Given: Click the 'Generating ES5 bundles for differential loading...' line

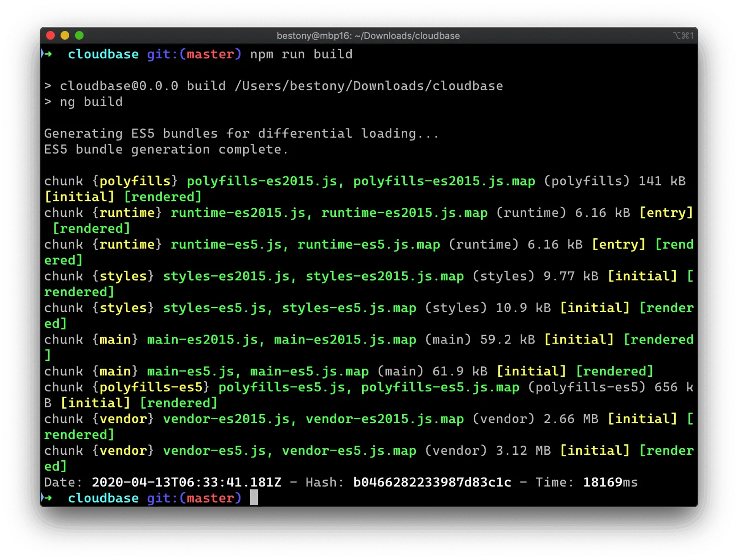Looking at the screenshot, I should point(241,134).
